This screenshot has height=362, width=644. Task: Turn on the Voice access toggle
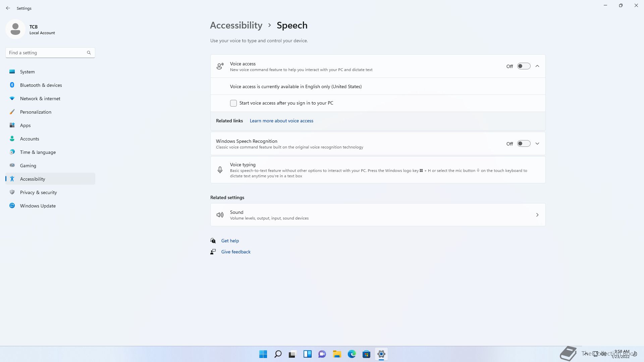coord(524,66)
